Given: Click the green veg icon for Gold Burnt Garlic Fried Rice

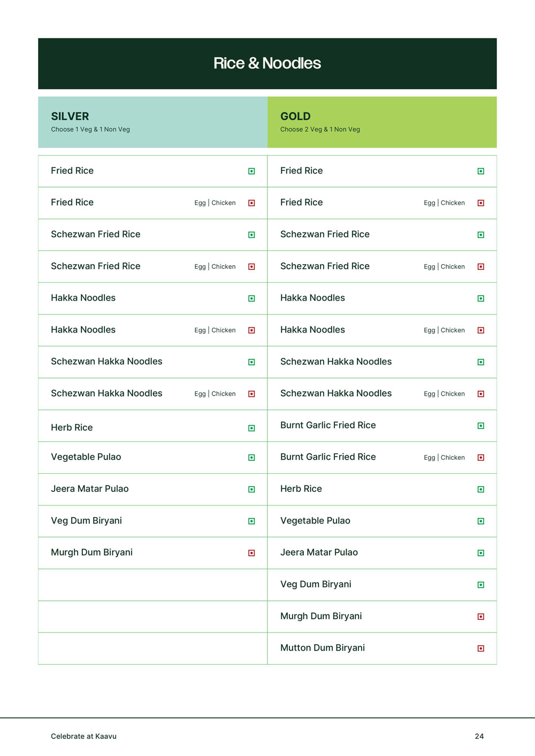Looking at the screenshot, I should click(480, 426).
